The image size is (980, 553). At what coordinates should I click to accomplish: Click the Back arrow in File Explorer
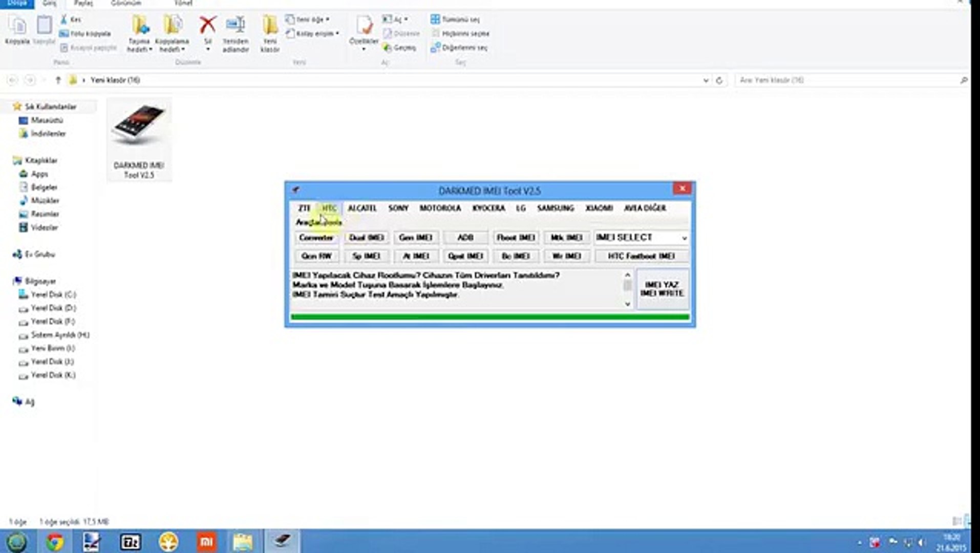(13, 80)
